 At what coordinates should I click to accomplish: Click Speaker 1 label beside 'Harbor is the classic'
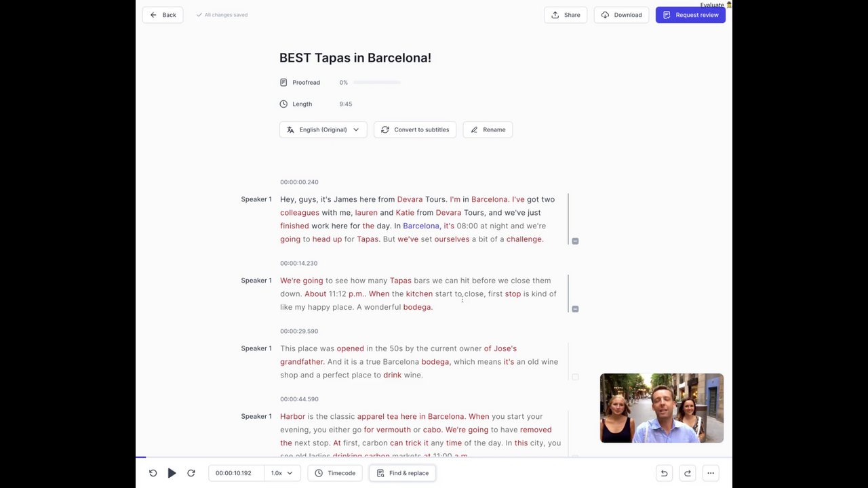(256, 416)
